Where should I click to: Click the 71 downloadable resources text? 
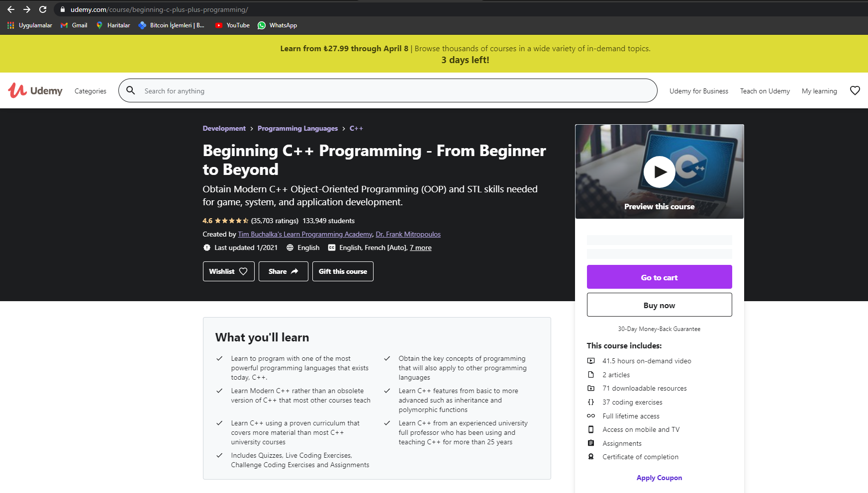pos(645,388)
